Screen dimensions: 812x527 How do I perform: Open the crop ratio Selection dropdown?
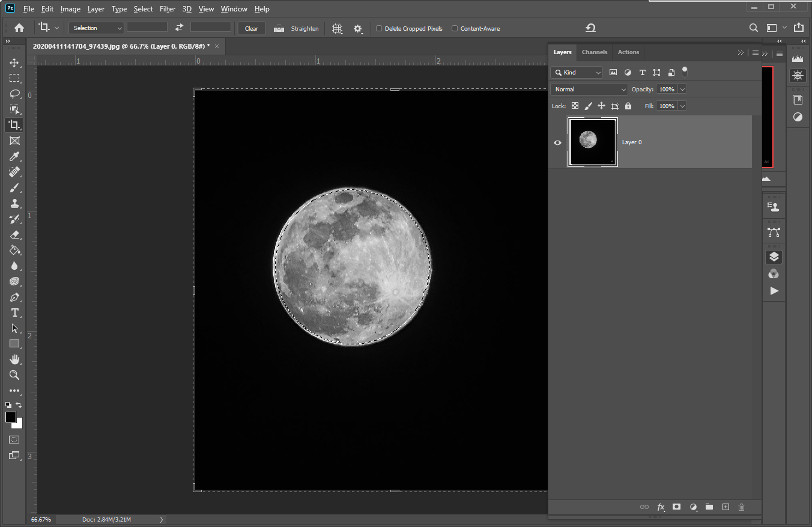pyautogui.click(x=96, y=28)
